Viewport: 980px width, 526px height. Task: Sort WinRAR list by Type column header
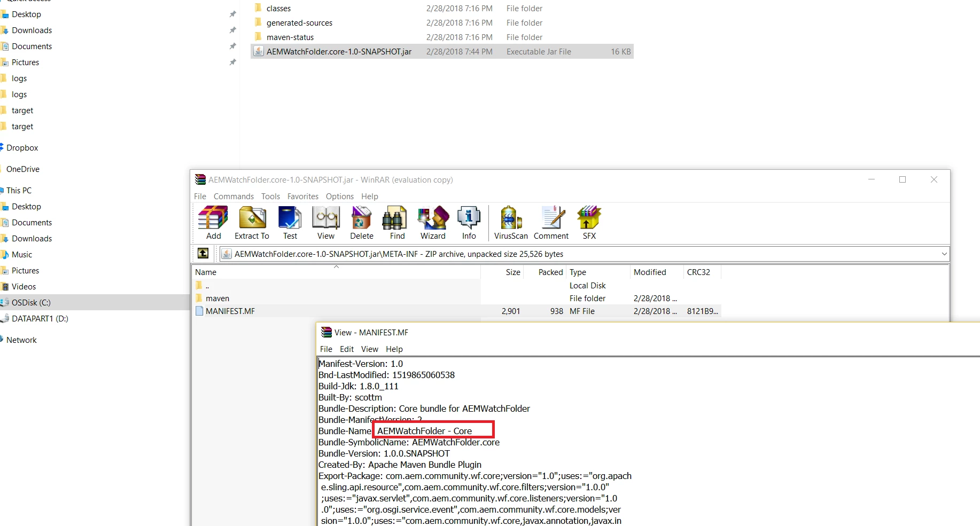[598, 272]
